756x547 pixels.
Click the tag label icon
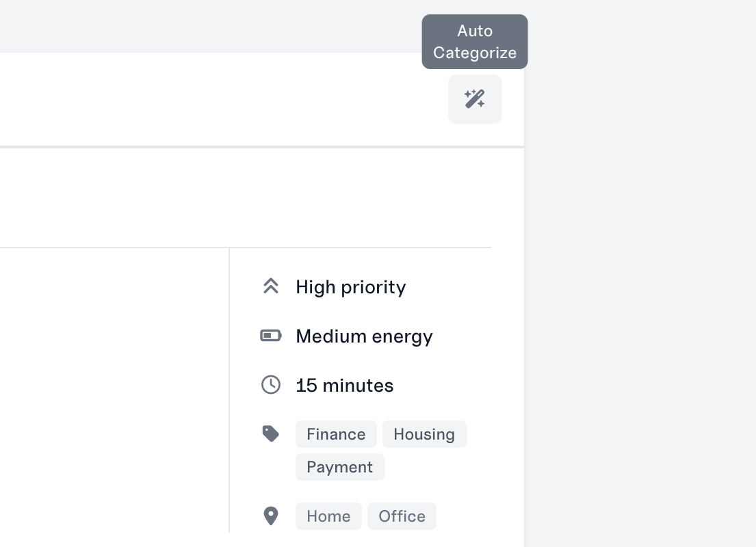[x=270, y=433]
